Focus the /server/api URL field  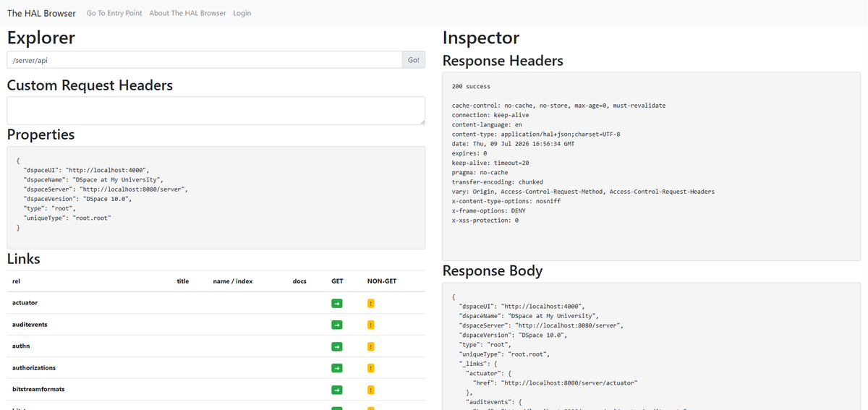pos(205,60)
